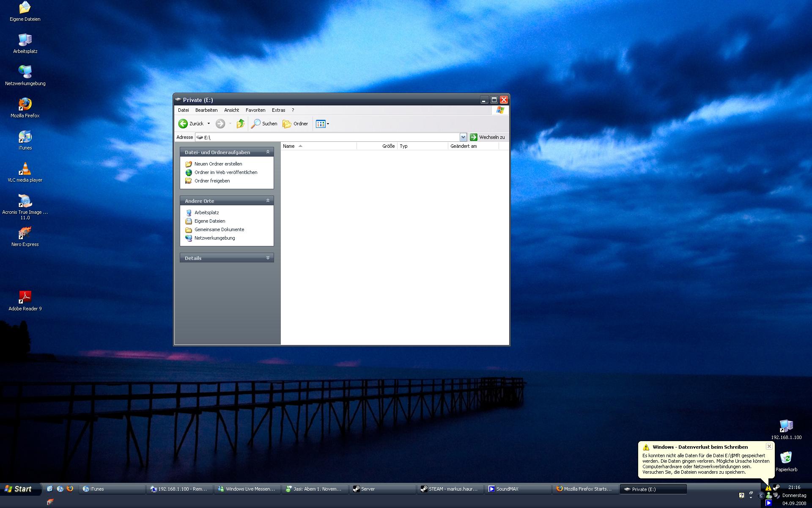Expand the Details panel
The height and width of the screenshot is (508, 812).
coord(268,258)
